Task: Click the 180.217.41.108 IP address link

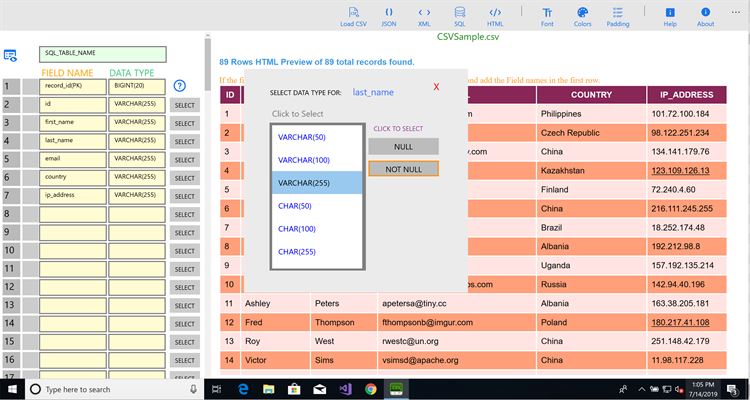Action: coord(680,322)
